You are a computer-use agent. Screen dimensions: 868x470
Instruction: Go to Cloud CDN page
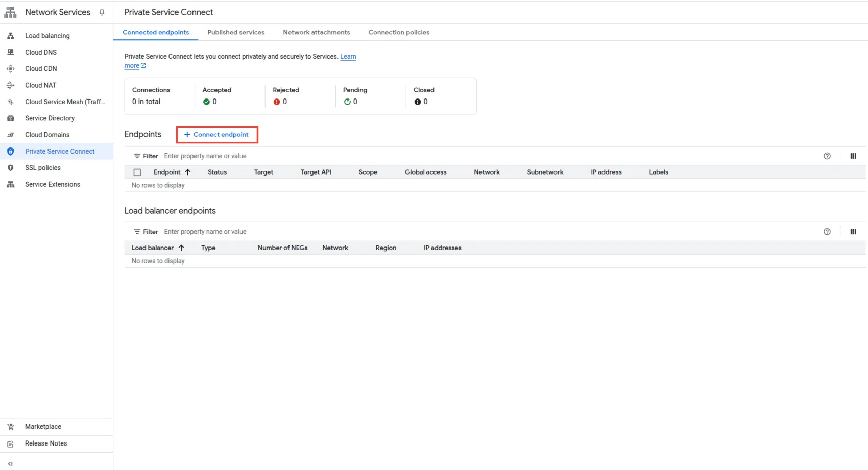pos(41,69)
